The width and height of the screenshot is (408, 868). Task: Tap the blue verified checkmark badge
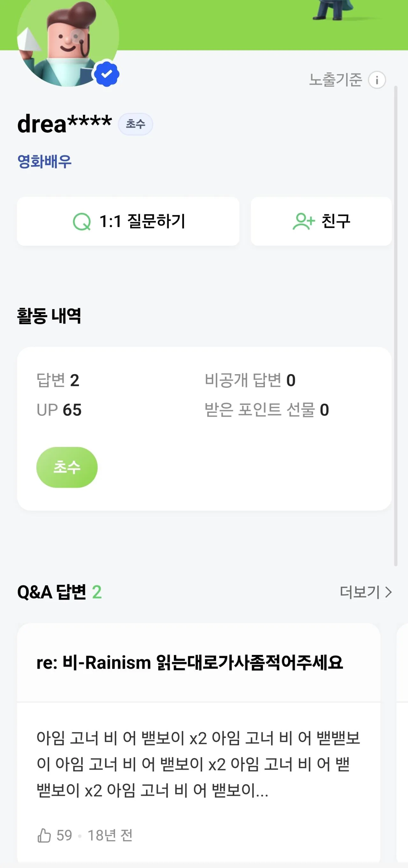pos(107,74)
